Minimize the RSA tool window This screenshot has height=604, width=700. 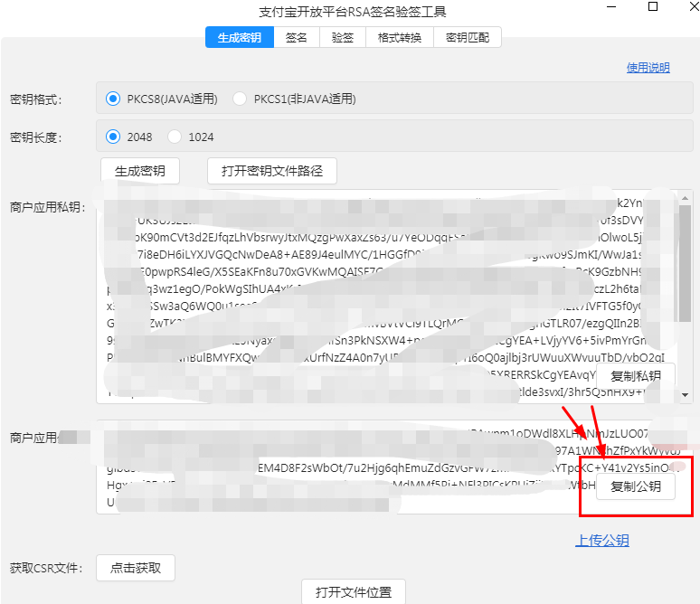pos(611,6)
